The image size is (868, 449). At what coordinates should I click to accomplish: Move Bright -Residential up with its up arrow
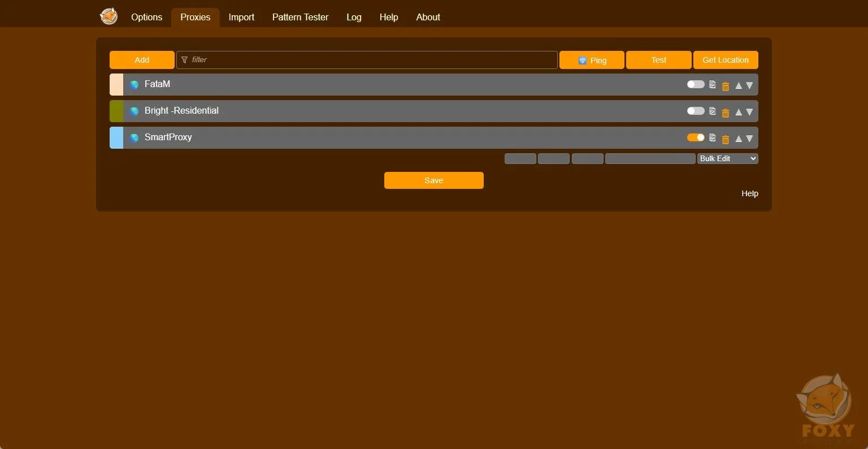(x=739, y=112)
